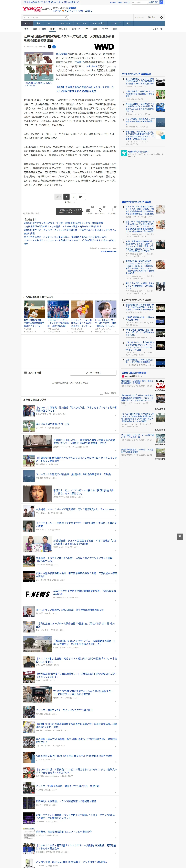React with 学びがある graduation cap icon
186x868 pixels.
pyautogui.click(x=88, y=210)
